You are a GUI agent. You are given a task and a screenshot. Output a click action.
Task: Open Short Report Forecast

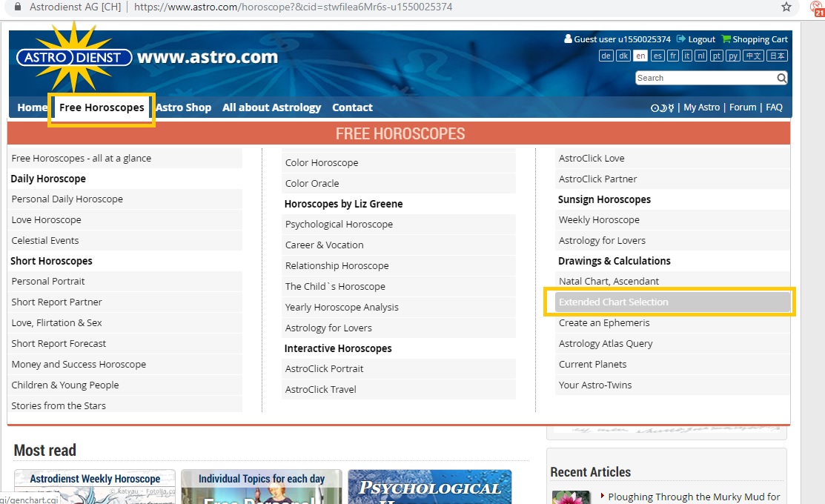(125, 344)
